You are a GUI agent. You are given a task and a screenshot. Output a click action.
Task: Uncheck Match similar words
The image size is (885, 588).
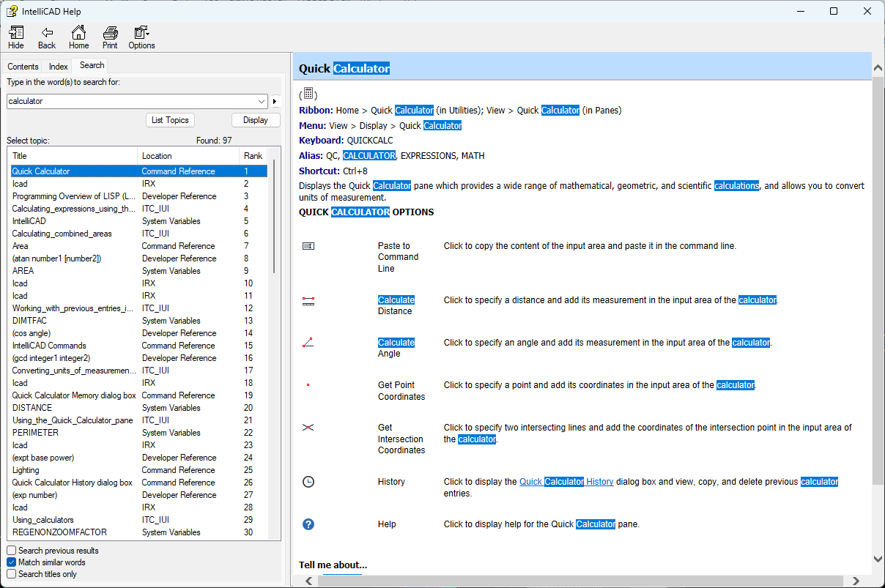11,562
